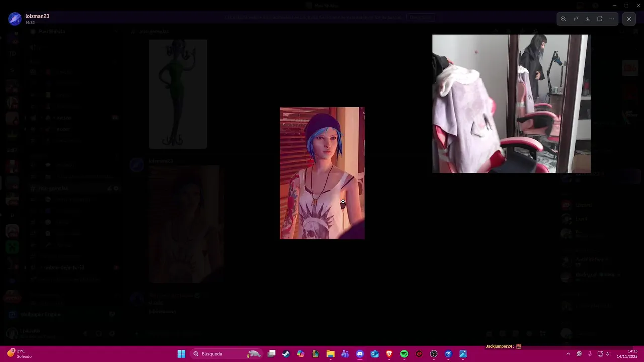644x362 pixels.
Task: Open network settings from the tray icon
Action: [600, 354]
